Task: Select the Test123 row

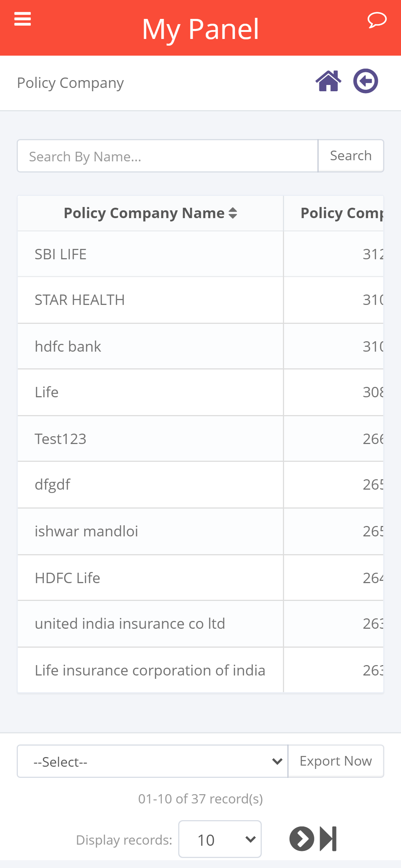Action: (x=200, y=439)
